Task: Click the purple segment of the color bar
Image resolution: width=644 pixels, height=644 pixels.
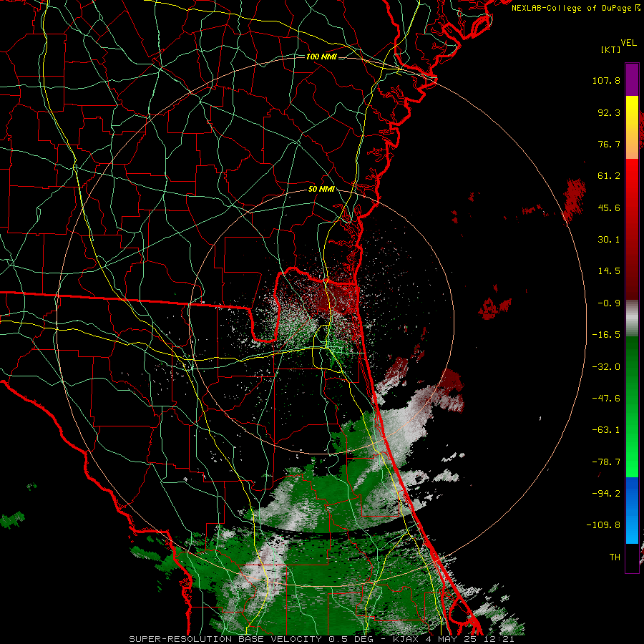Action: 632,80
